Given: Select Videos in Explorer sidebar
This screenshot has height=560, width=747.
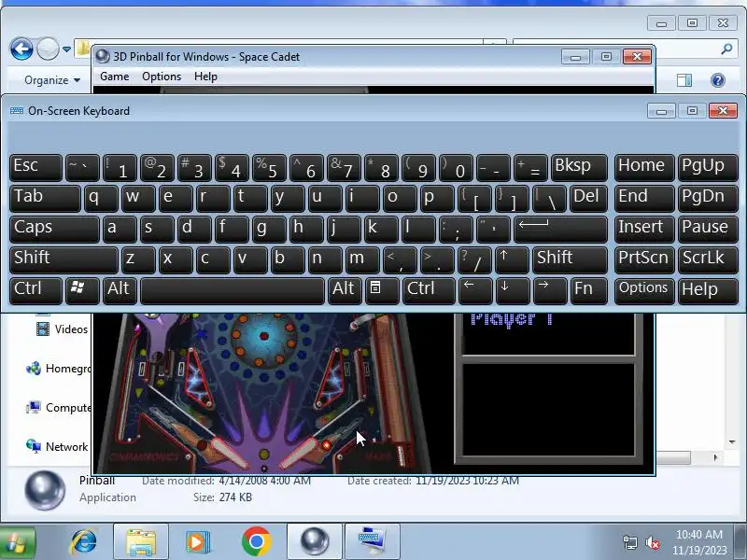Looking at the screenshot, I should pos(62,329).
